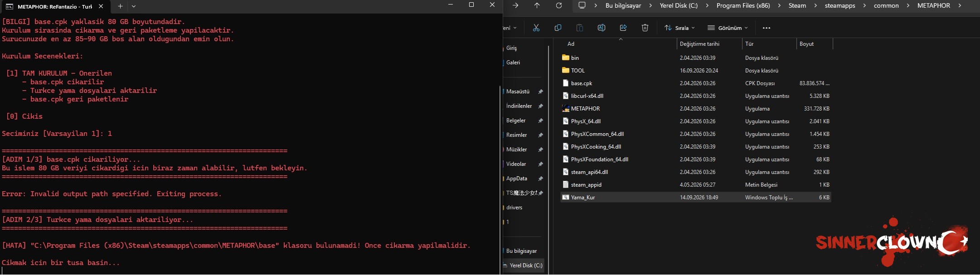Select the PhysX_64.dll file

696,121
